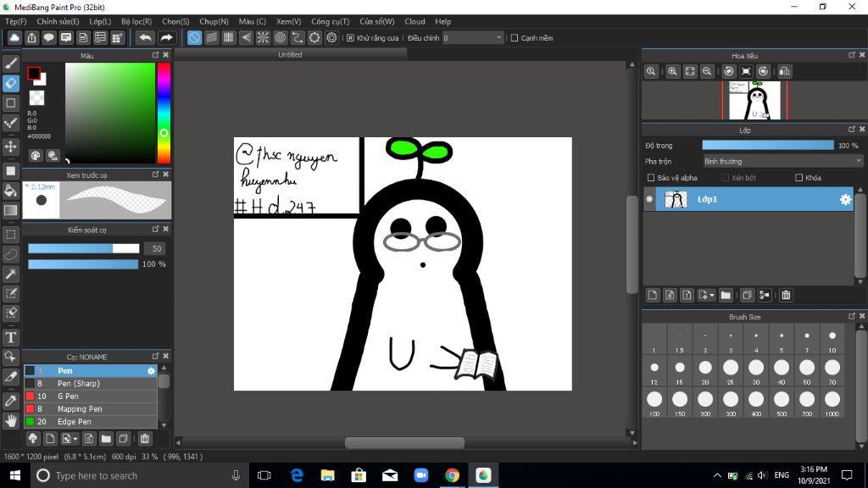Enable the parallel lines snap guide
Viewport: 868px width, 488px height.
point(211,37)
